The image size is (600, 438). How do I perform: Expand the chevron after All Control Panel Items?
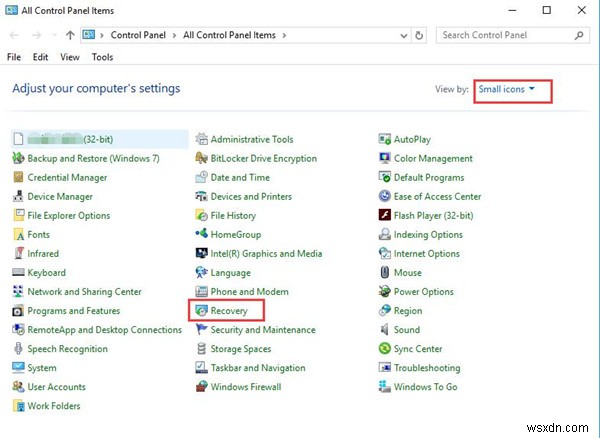tap(284, 35)
